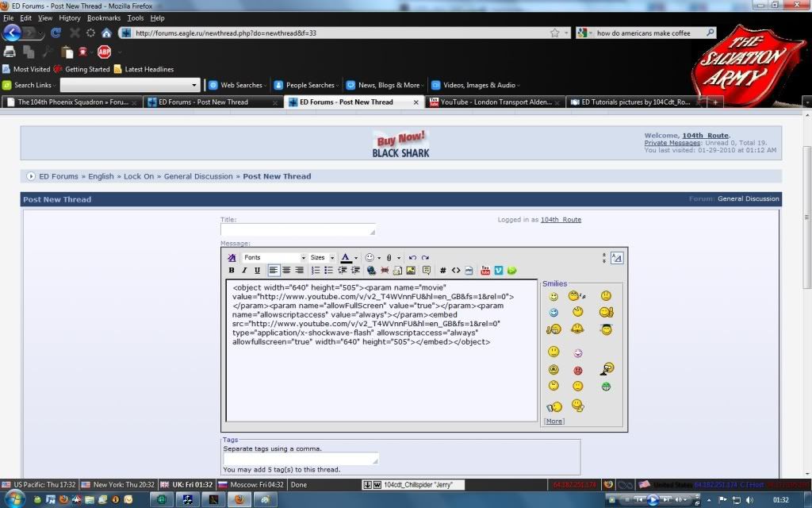Viewport: 812px width, 508px height.
Task: Open the Fonts dropdown
Action: [x=274, y=258]
